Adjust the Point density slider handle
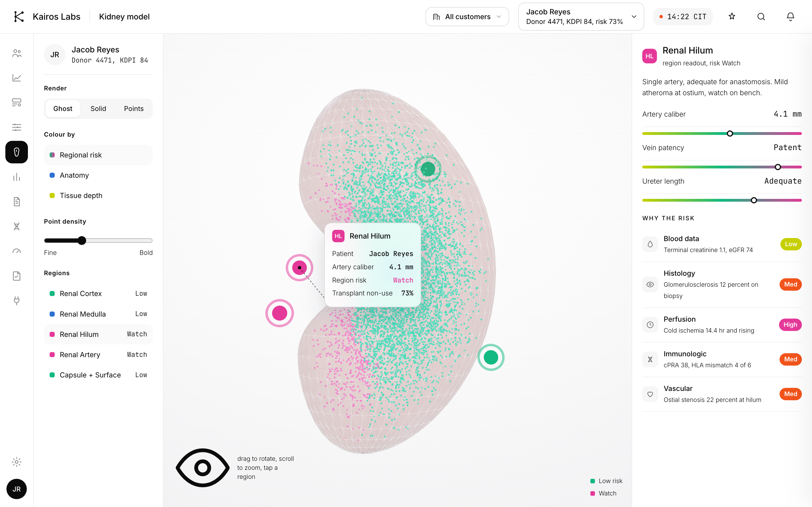Viewport: 812px width, 507px height. 82,241
